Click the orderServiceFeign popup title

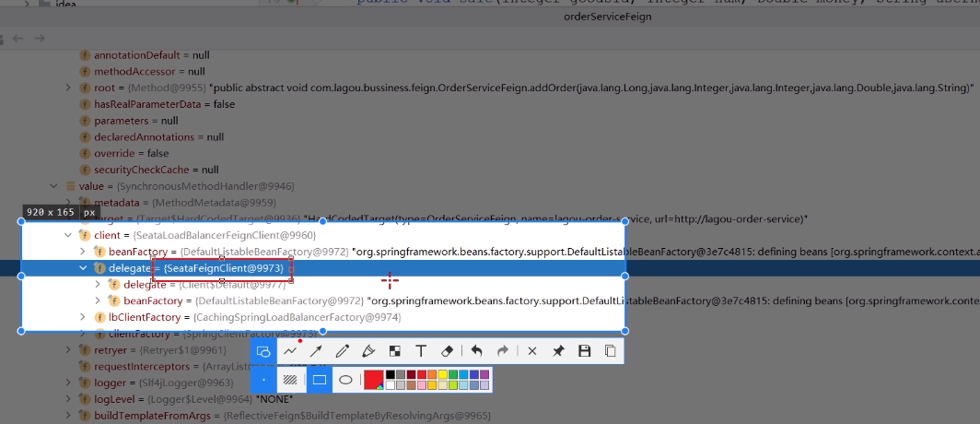coord(608,17)
